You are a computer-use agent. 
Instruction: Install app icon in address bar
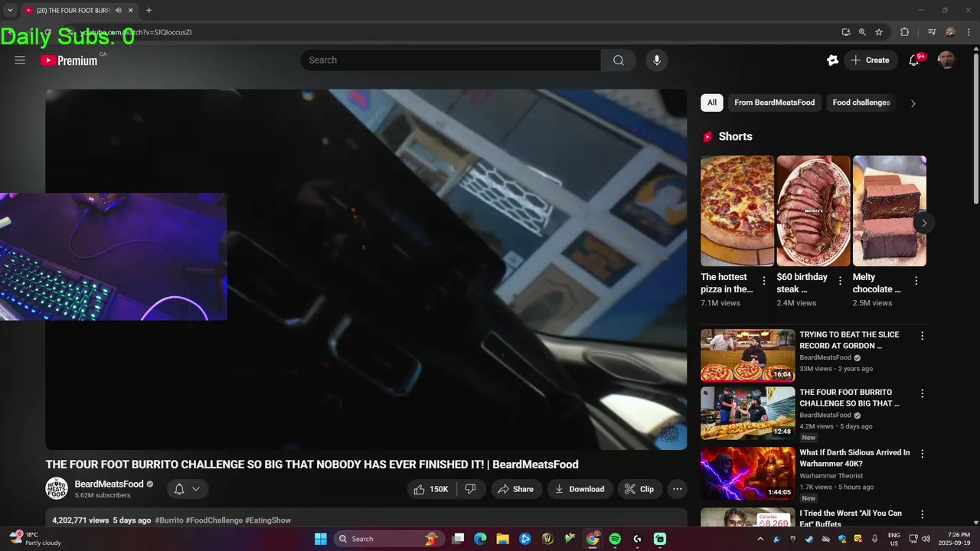coord(846,32)
